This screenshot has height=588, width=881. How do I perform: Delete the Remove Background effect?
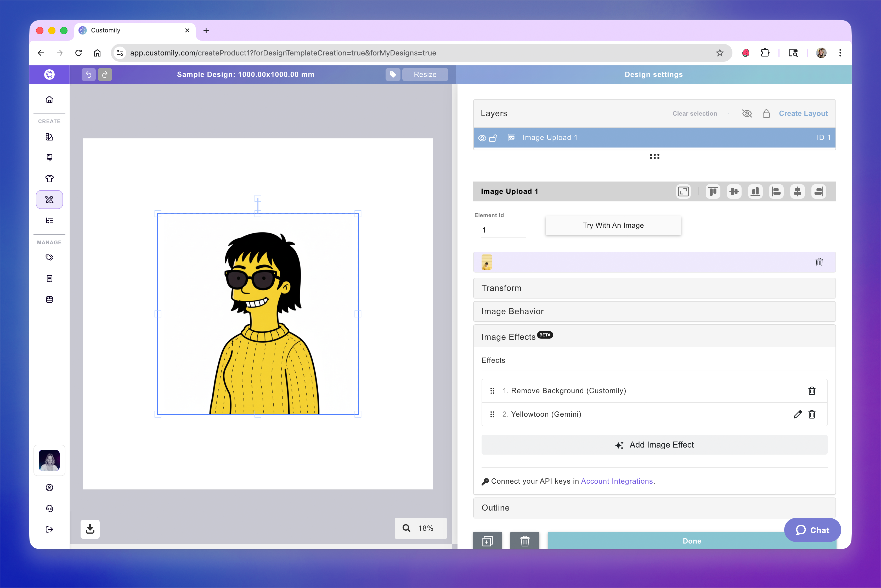tap(812, 391)
